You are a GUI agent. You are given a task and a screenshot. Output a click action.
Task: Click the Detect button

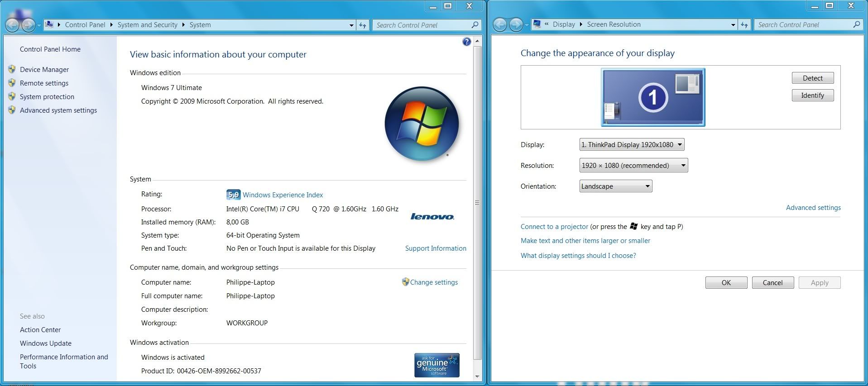[x=813, y=78]
